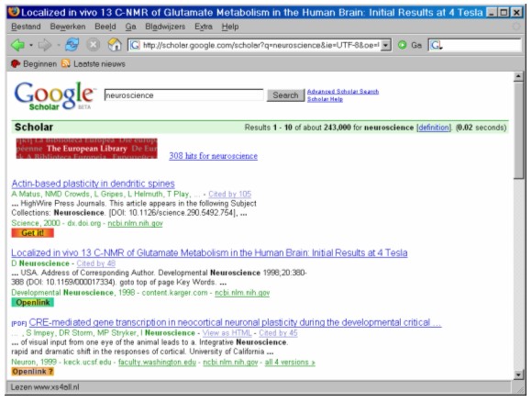Reload the page with the refresh icon
The width and height of the screenshot is (532, 403).
coord(72,45)
